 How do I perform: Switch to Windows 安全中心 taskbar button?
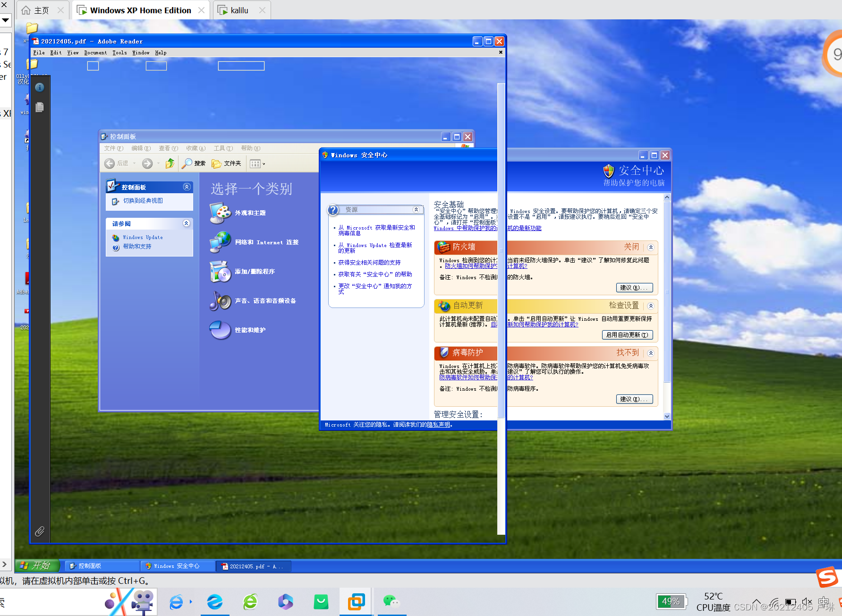179,566
